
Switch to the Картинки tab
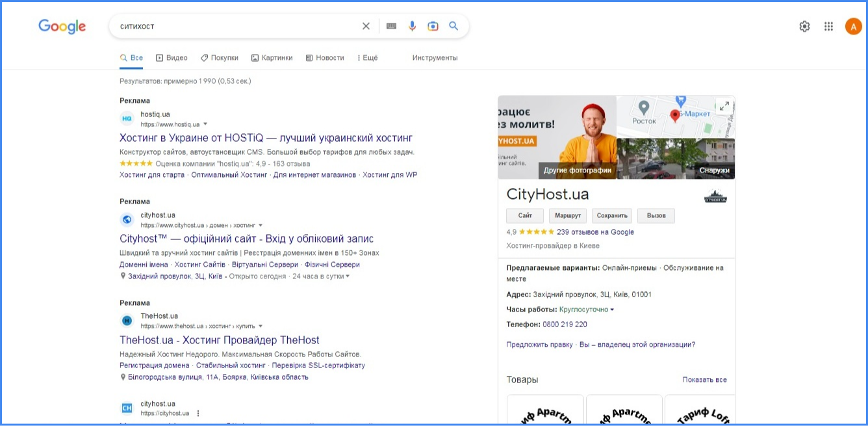(272, 58)
